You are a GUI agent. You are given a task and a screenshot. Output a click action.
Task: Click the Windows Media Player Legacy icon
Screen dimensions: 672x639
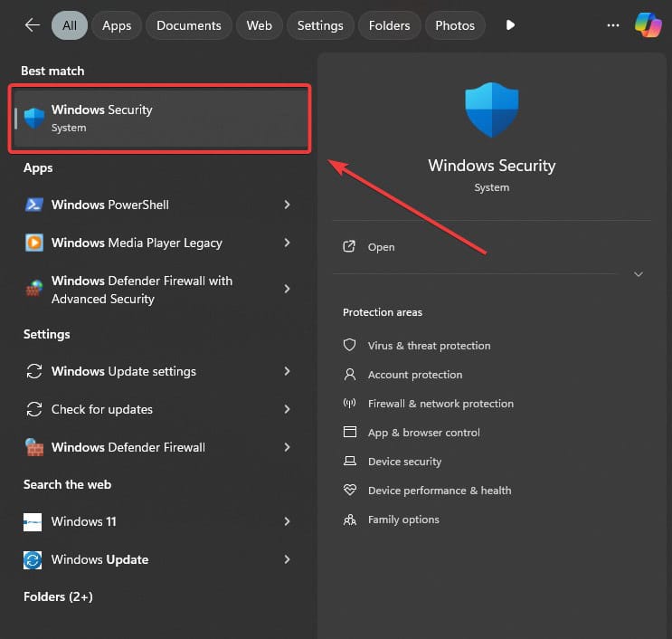(x=33, y=243)
